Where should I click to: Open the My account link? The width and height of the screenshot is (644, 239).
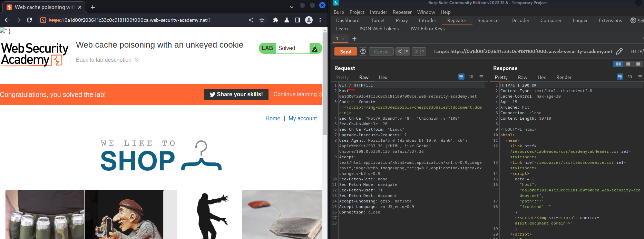click(x=303, y=118)
